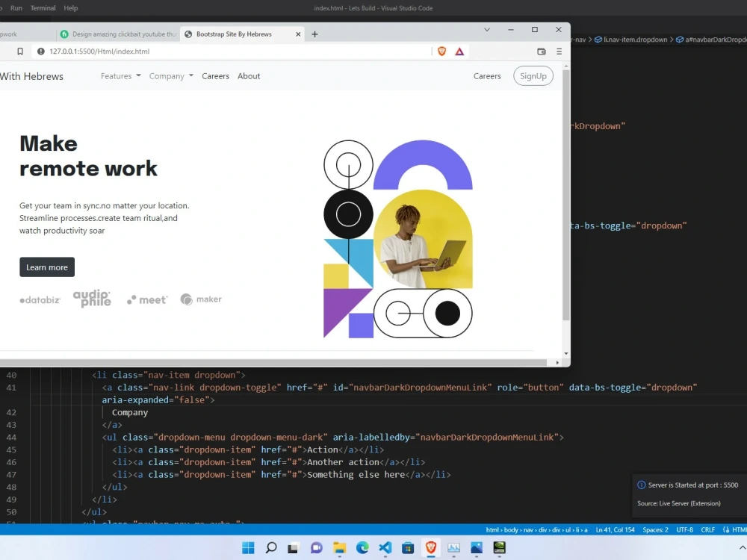This screenshot has width=747, height=560.
Task: Click 'Something else here' text in code
Action: pos(356,474)
